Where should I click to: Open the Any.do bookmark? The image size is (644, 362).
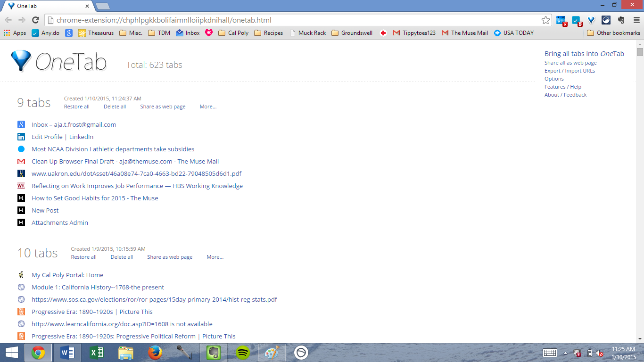(x=45, y=33)
